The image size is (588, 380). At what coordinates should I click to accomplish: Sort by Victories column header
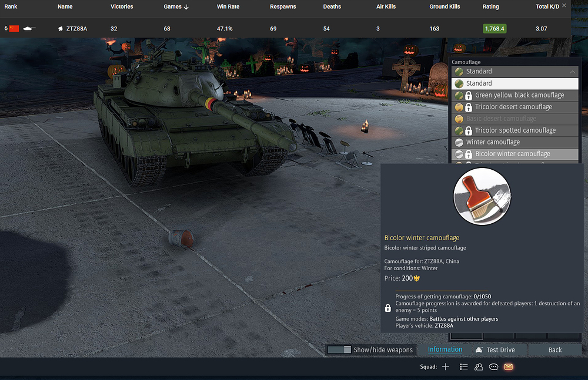[x=122, y=6]
